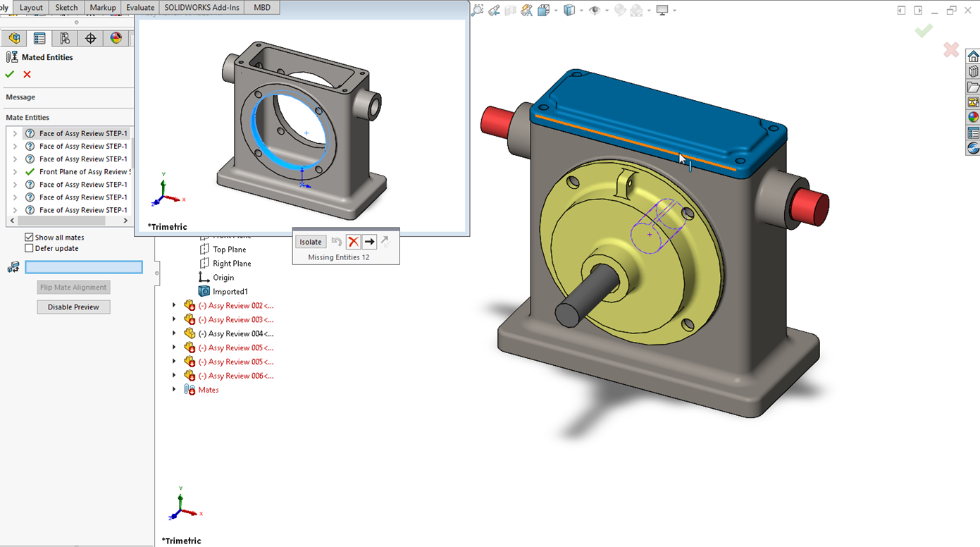Screen dimensions: 980x547
Task: Select the Zoom to Fit tool
Action: pos(478,11)
